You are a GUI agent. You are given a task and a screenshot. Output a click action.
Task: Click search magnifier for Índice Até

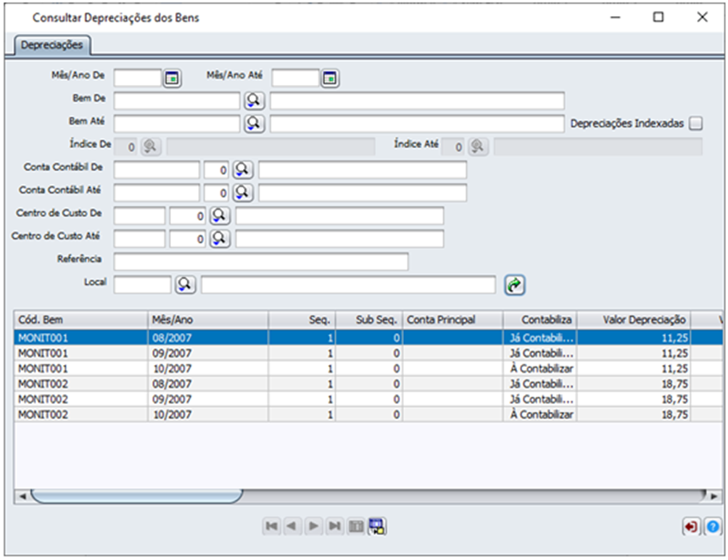(x=478, y=147)
